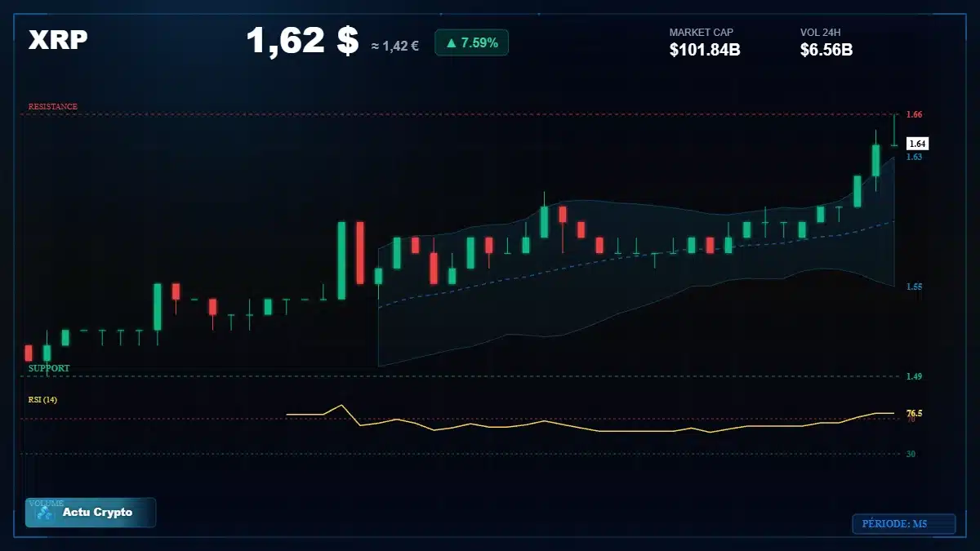Click the PÉRIODE: M5 button
This screenshot has height=551, width=980.
click(904, 523)
